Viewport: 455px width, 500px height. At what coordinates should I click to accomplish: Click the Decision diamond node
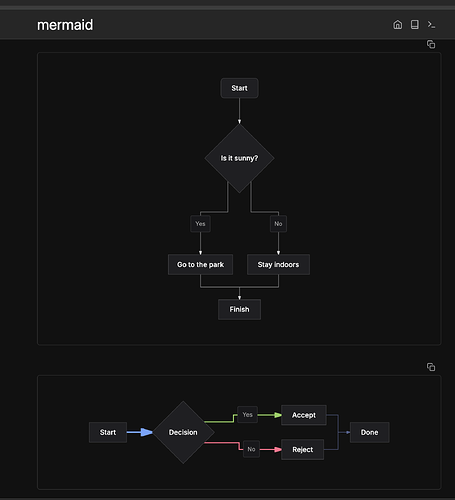[183, 432]
